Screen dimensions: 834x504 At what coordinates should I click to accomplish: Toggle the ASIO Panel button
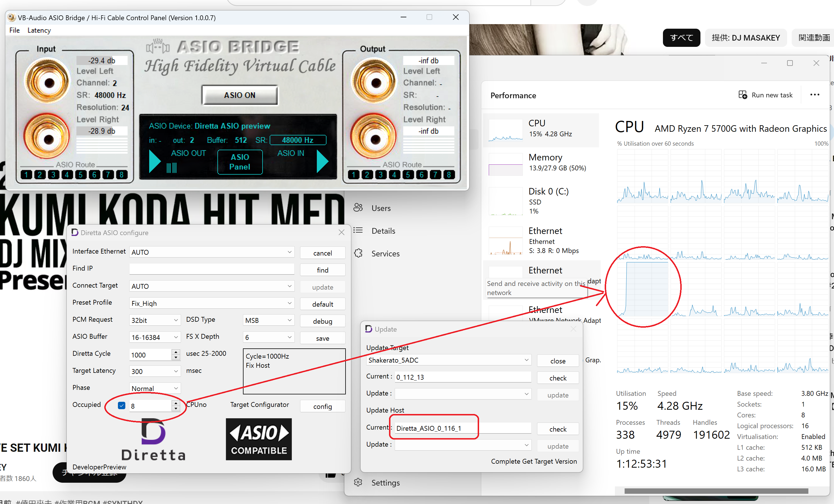coord(240,162)
